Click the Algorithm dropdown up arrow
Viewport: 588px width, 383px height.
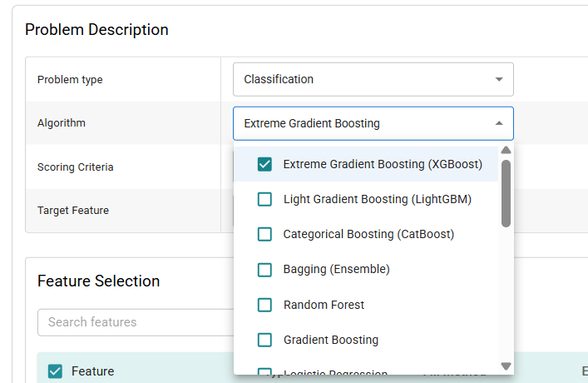pos(499,123)
